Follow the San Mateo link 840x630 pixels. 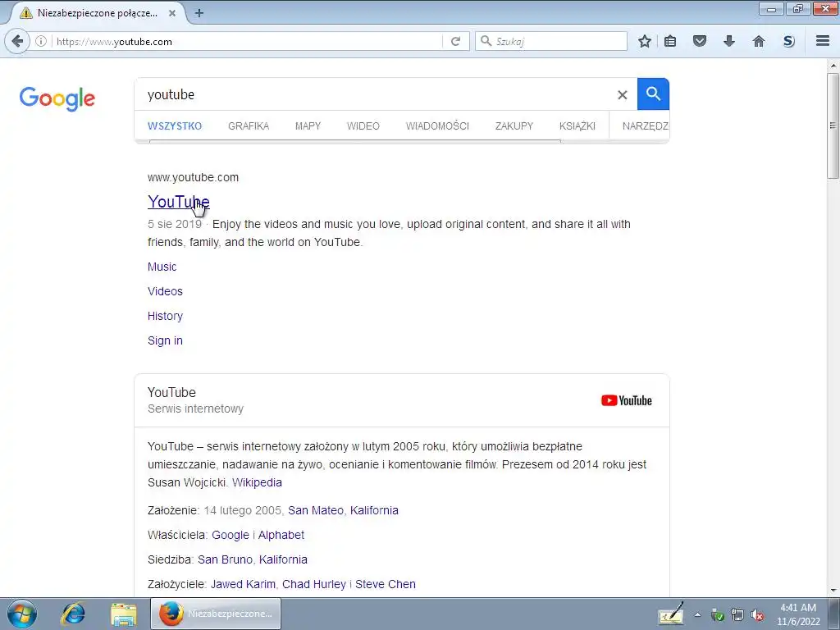[x=316, y=510]
